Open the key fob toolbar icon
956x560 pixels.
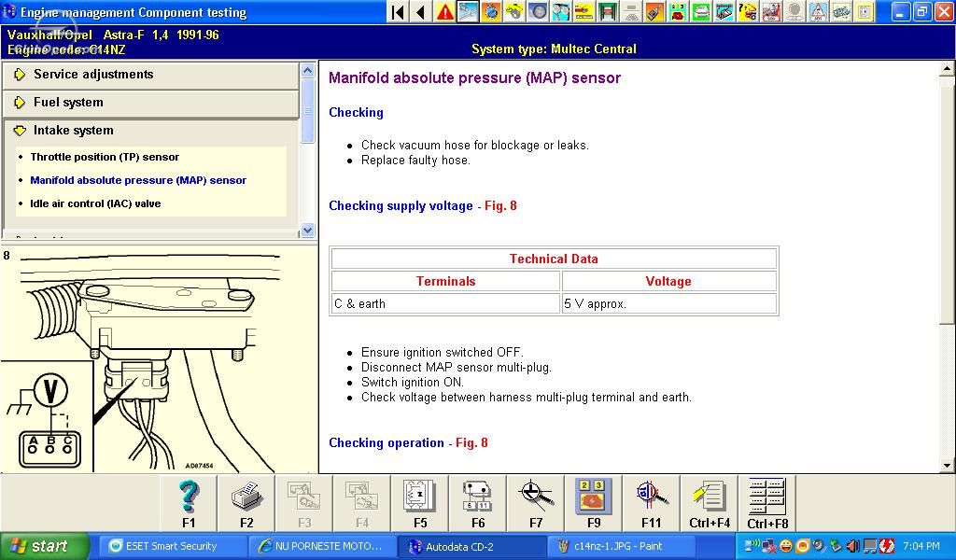click(655, 11)
